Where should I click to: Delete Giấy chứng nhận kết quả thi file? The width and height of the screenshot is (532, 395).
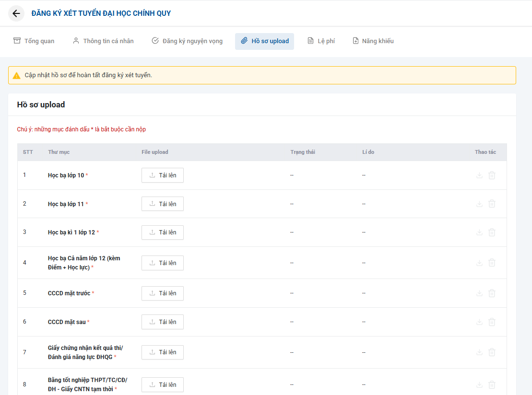[x=492, y=352]
